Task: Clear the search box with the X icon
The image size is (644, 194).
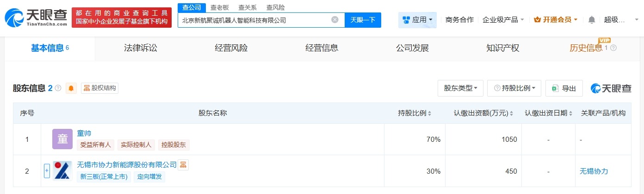Action: (335, 20)
